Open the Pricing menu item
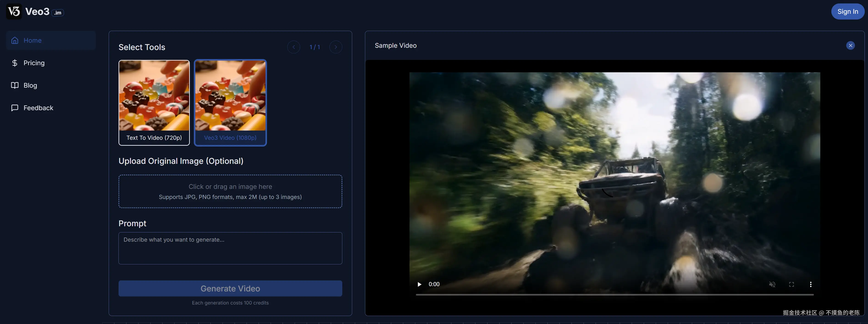This screenshot has height=324, width=868. point(34,63)
